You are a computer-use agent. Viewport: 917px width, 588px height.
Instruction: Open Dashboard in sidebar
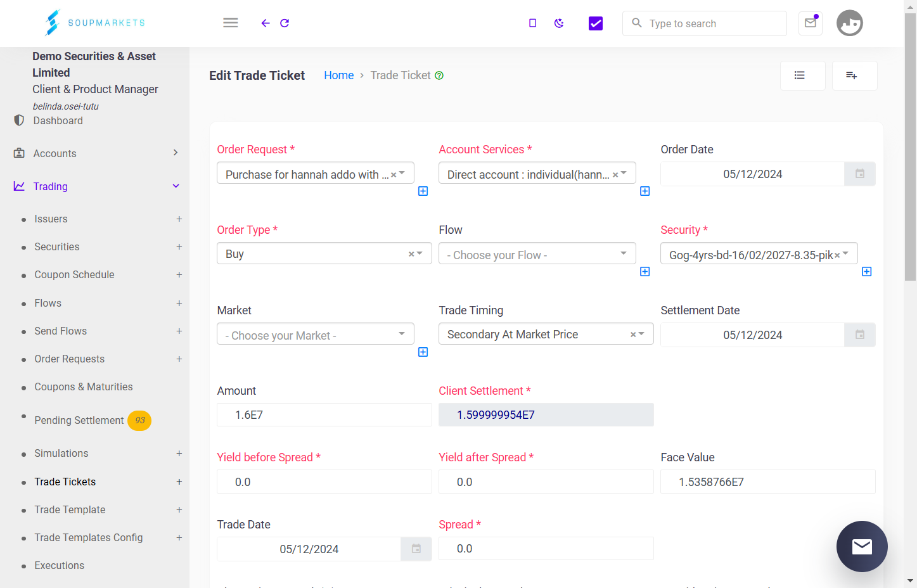(x=58, y=120)
